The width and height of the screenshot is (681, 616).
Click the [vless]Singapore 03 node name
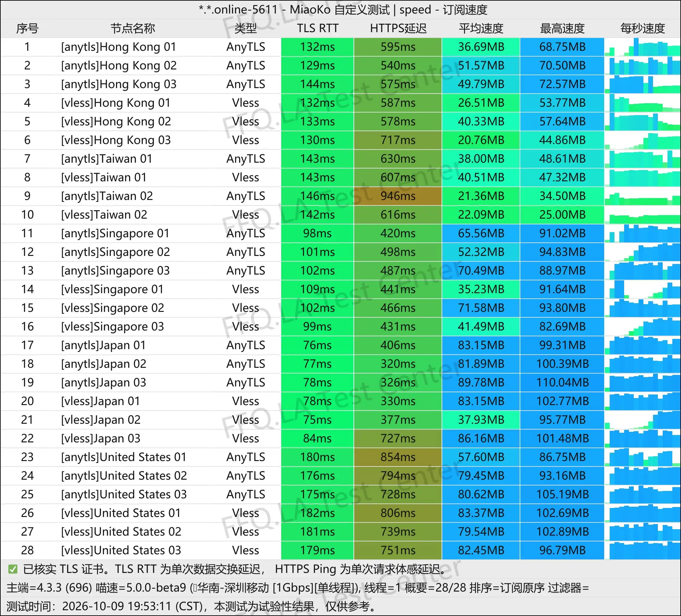(112, 326)
